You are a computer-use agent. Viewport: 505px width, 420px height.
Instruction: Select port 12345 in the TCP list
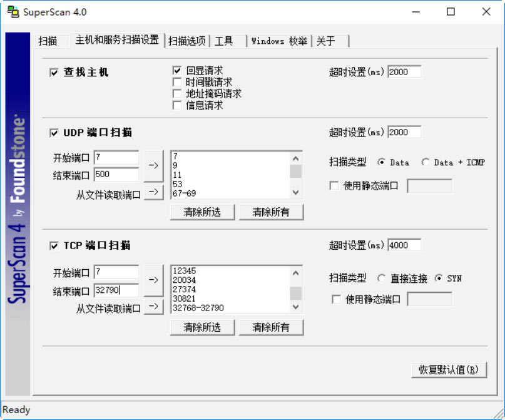pyautogui.click(x=231, y=270)
